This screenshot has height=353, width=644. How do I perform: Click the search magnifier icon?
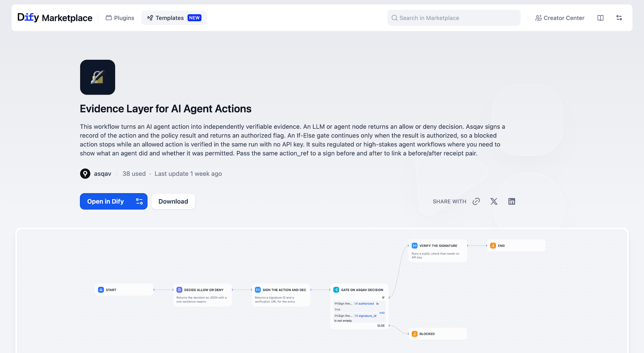[394, 18]
